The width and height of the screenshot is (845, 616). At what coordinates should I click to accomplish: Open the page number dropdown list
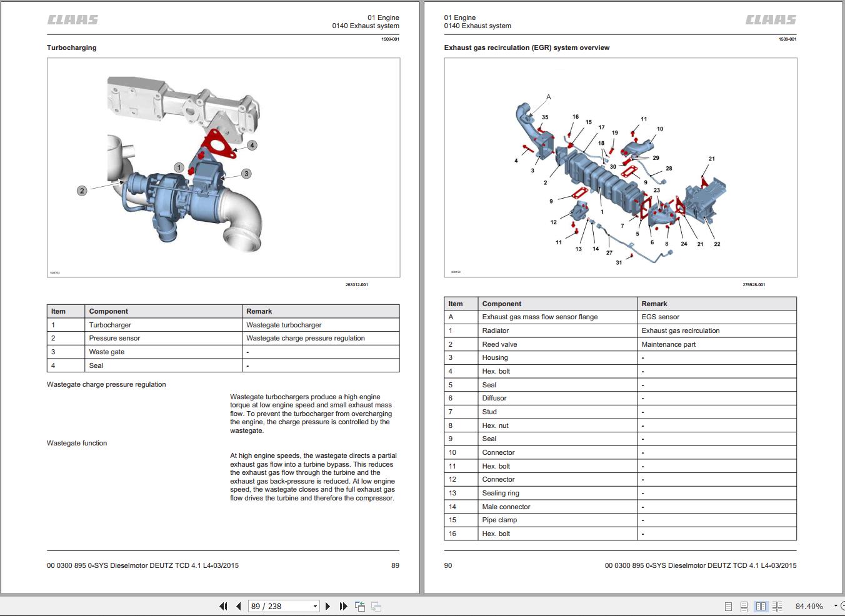pos(315,606)
